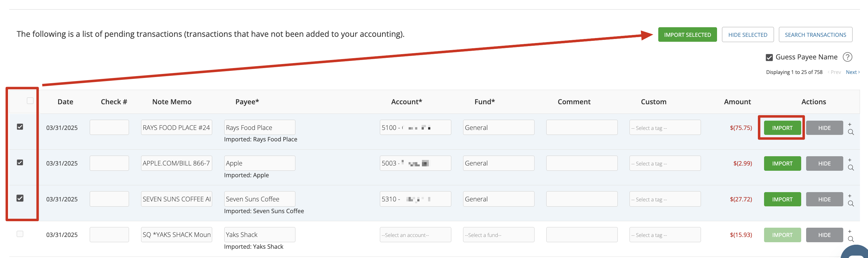Click the RAYS FOOD PLACE #24 memo field
Image resolution: width=868 pixels, height=258 pixels.
pyautogui.click(x=176, y=128)
